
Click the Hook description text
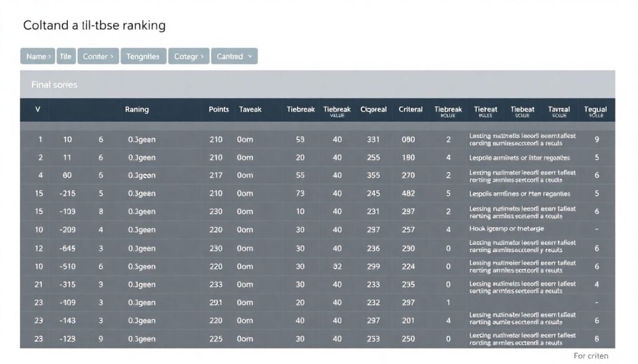point(507,230)
